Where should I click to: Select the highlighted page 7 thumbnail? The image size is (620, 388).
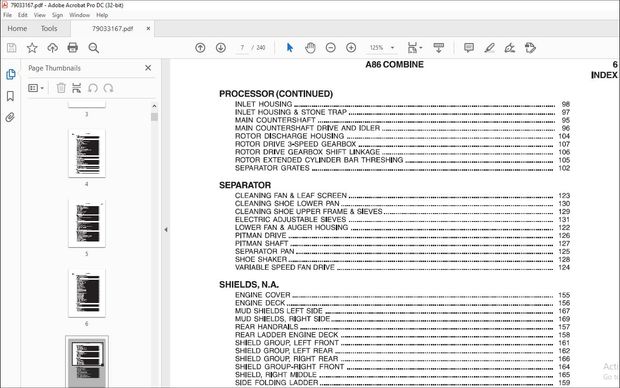tap(87, 362)
